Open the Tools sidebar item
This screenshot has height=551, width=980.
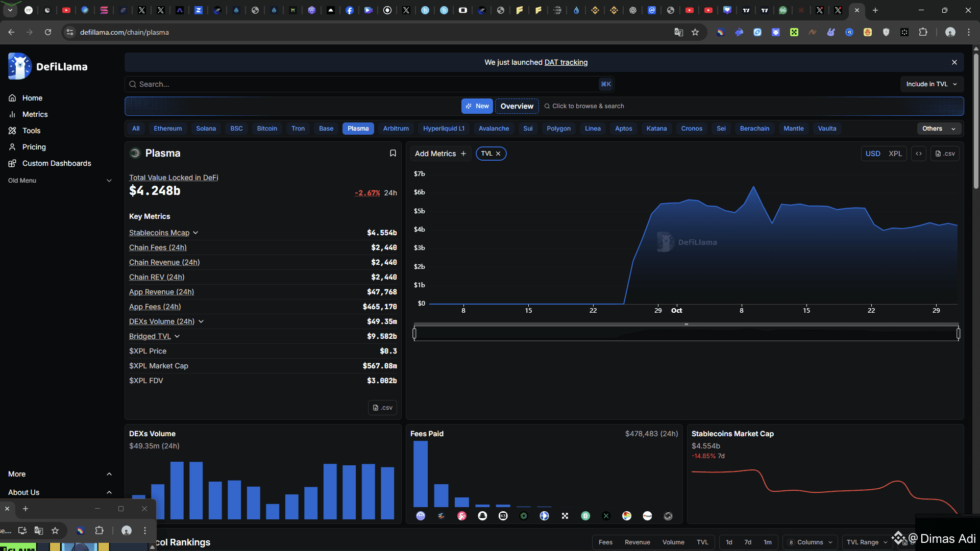point(31,131)
